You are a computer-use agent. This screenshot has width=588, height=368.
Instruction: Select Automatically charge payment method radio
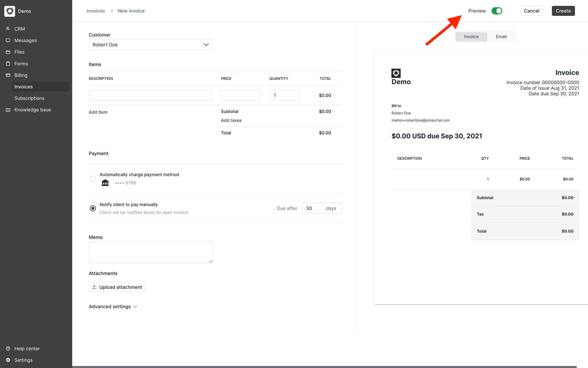point(93,179)
